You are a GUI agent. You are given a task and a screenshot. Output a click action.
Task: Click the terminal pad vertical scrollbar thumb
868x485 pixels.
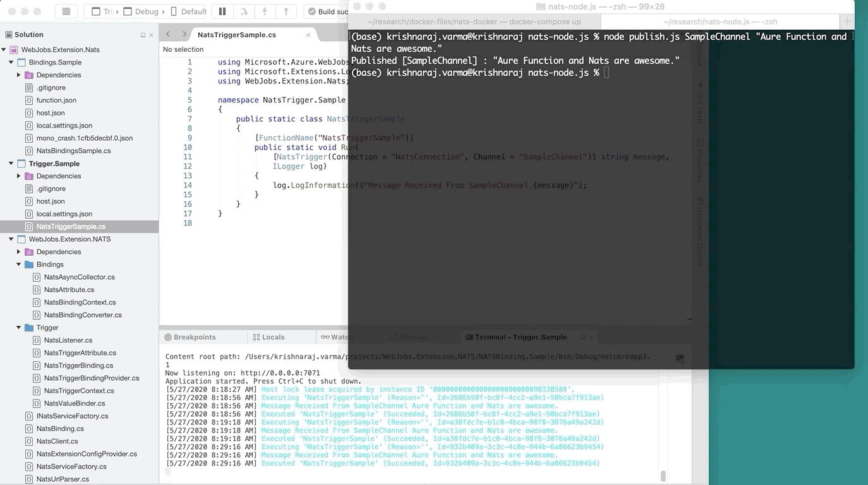click(663, 476)
